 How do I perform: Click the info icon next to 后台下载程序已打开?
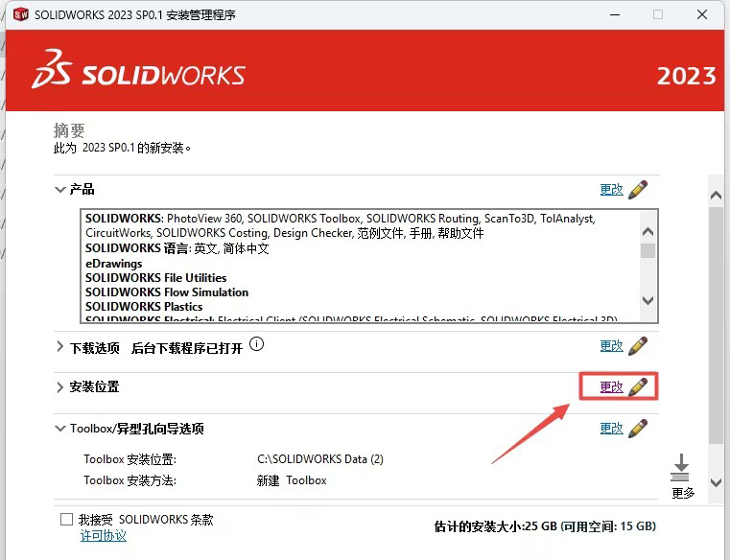[x=256, y=344]
